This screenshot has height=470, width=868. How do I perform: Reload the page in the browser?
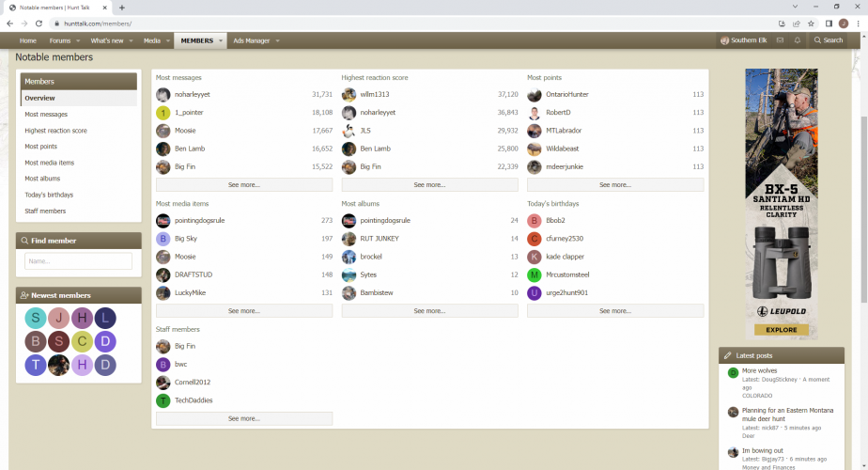pyautogui.click(x=39, y=23)
